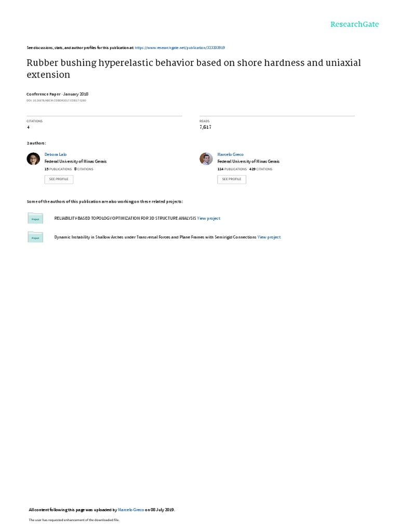Screen dimensions: 399x532
Task: Click Debora Lalo's profile photo
Action: pyautogui.click(x=33, y=158)
